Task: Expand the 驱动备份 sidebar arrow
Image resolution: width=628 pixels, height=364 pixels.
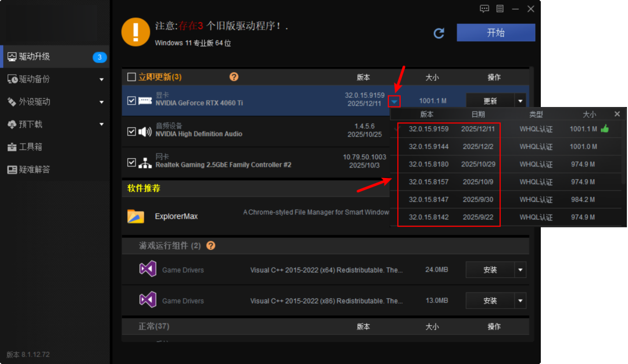Action: click(101, 80)
